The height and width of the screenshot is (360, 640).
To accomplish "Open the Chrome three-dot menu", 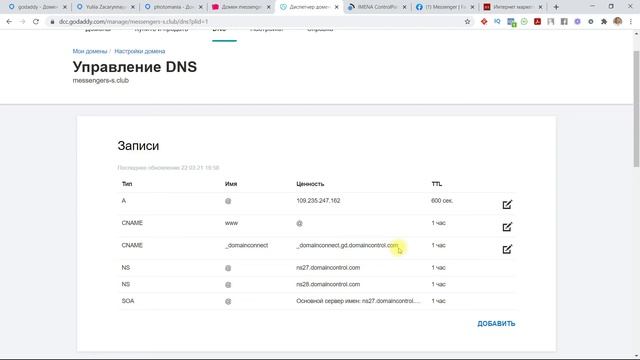I will (631, 22).
